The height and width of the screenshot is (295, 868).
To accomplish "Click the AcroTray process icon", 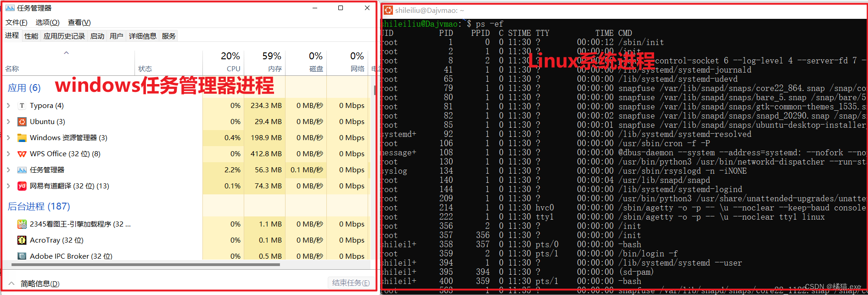I will tap(22, 240).
